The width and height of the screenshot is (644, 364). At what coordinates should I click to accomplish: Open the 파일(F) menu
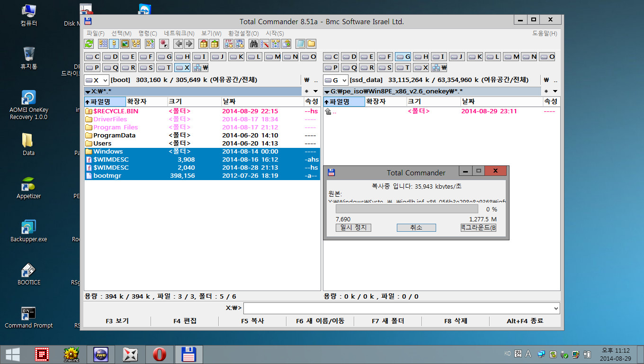pos(96,34)
